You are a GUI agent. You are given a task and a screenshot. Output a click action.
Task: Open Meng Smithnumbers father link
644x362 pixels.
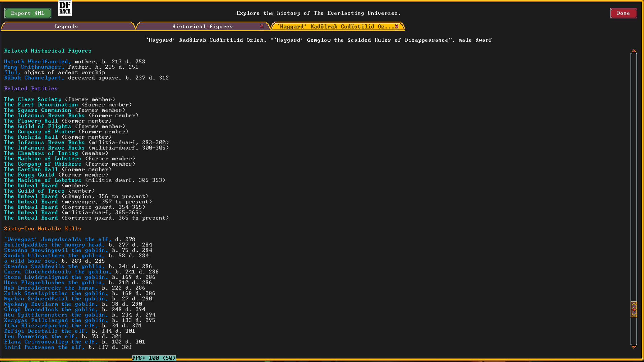tap(34, 67)
